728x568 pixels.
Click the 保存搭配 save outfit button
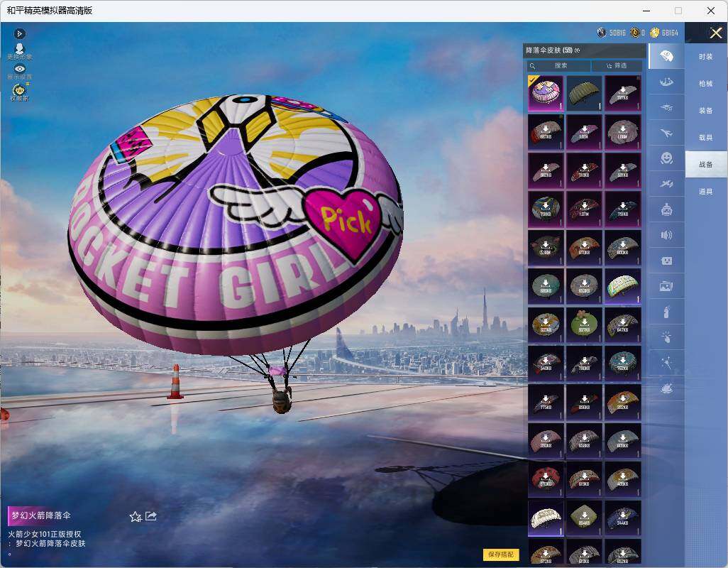pos(501,555)
